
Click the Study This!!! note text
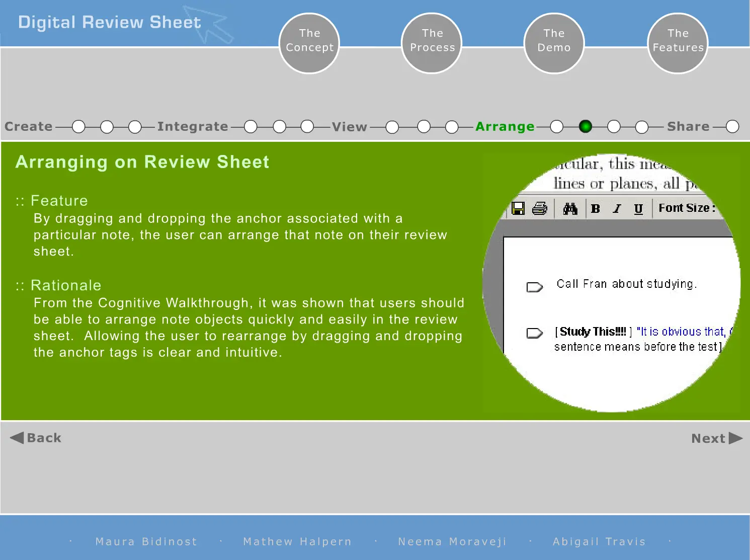pos(593,332)
